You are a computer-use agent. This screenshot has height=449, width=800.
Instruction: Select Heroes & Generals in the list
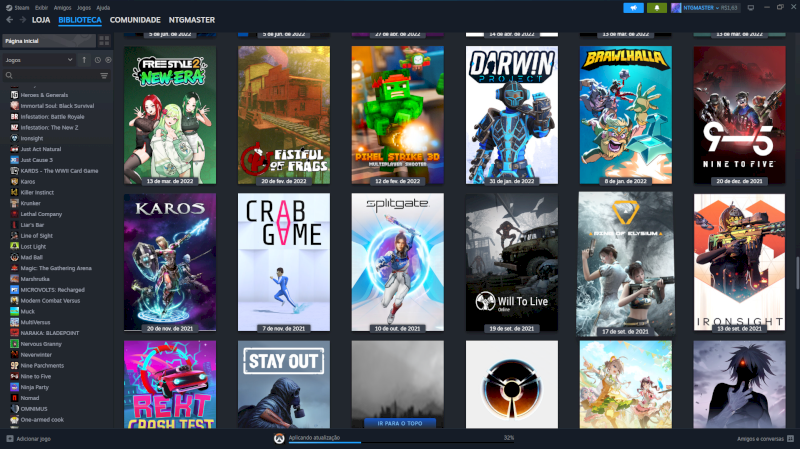(44, 95)
